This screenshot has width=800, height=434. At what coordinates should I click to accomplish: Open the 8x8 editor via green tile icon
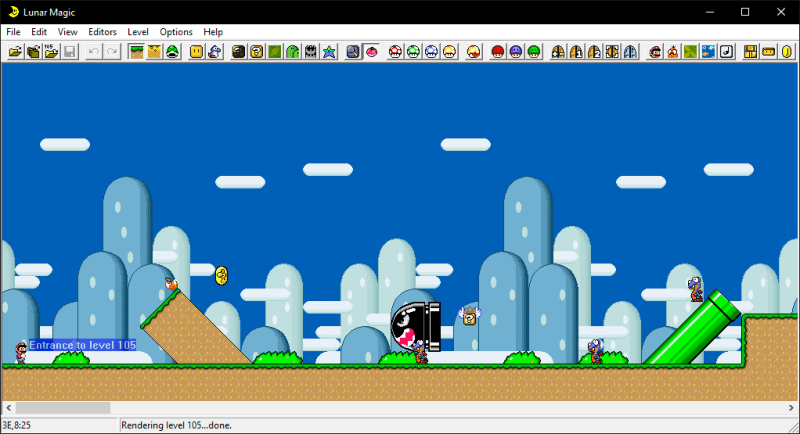[x=275, y=52]
